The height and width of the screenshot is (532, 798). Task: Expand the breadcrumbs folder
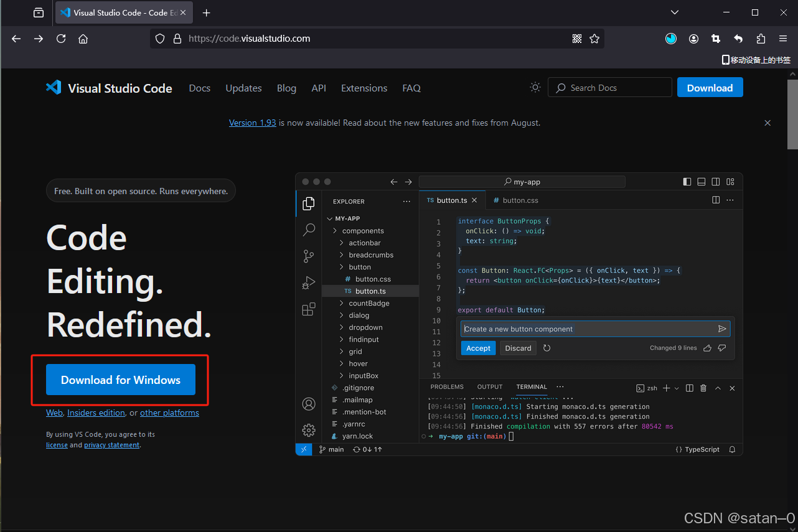tap(342, 254)
